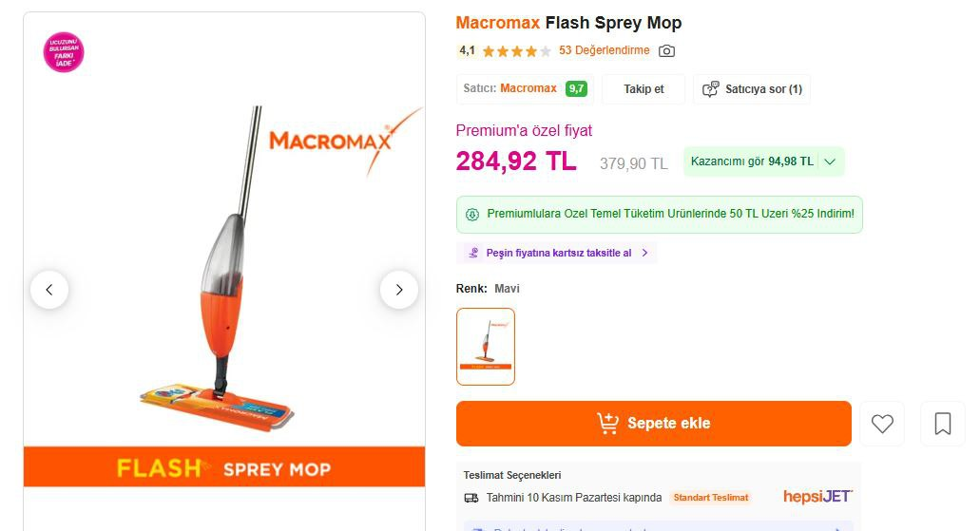
Task: Open the Premium 25% discount banner
Action: 660,214
